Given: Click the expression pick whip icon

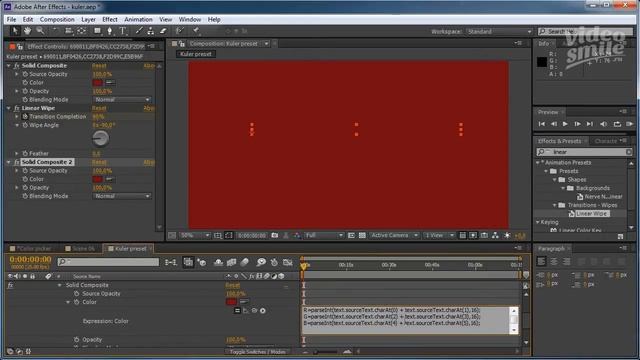Looking at the screenshot, I should tap(254, 311).
